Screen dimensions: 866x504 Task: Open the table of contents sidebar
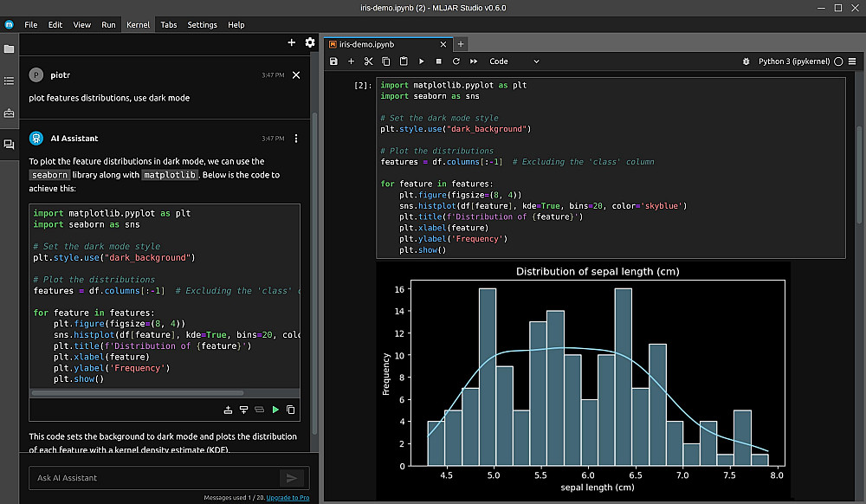[9, 81]
